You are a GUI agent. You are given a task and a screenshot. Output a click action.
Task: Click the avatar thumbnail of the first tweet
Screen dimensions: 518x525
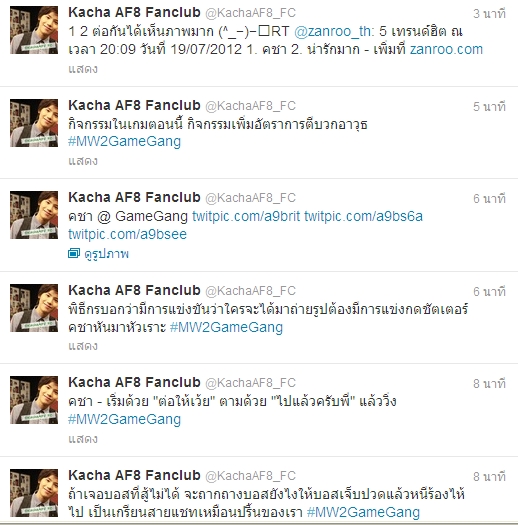tap(34, 30)
